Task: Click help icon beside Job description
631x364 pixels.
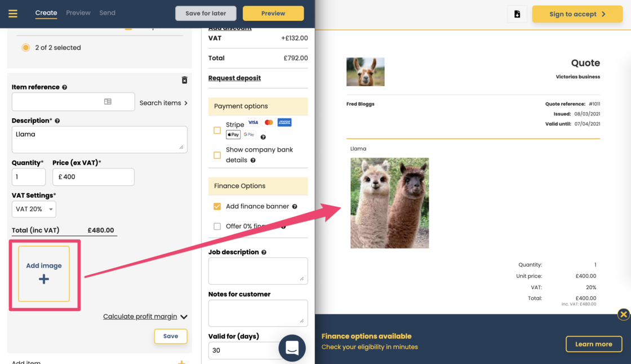Action: pyautogui.click(x=264, y=252)
